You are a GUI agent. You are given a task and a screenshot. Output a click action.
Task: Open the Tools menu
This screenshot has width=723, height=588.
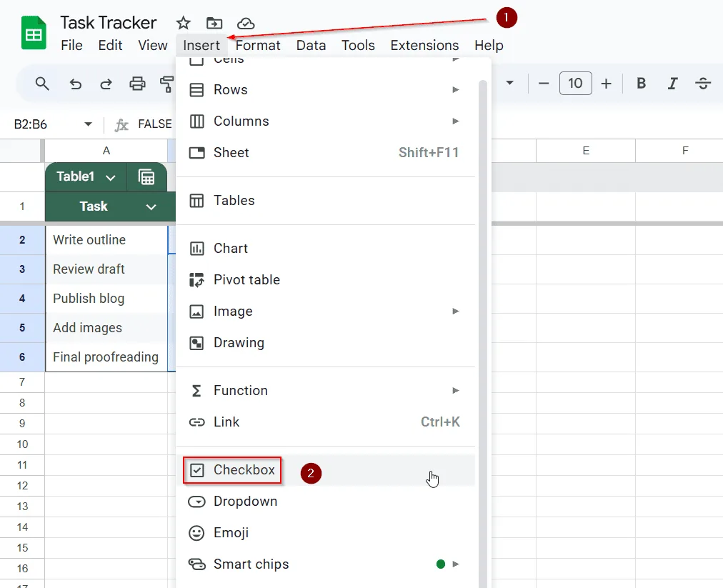pos(358,45)
